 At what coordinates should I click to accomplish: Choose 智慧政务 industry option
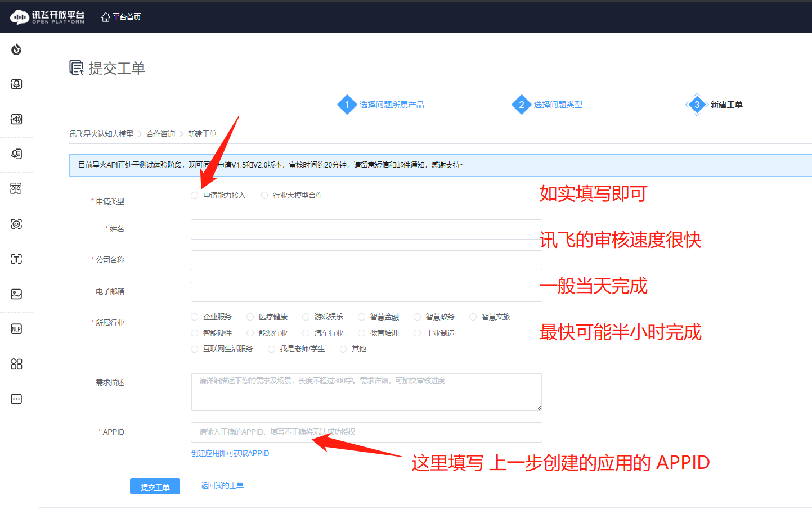point(418,317)
